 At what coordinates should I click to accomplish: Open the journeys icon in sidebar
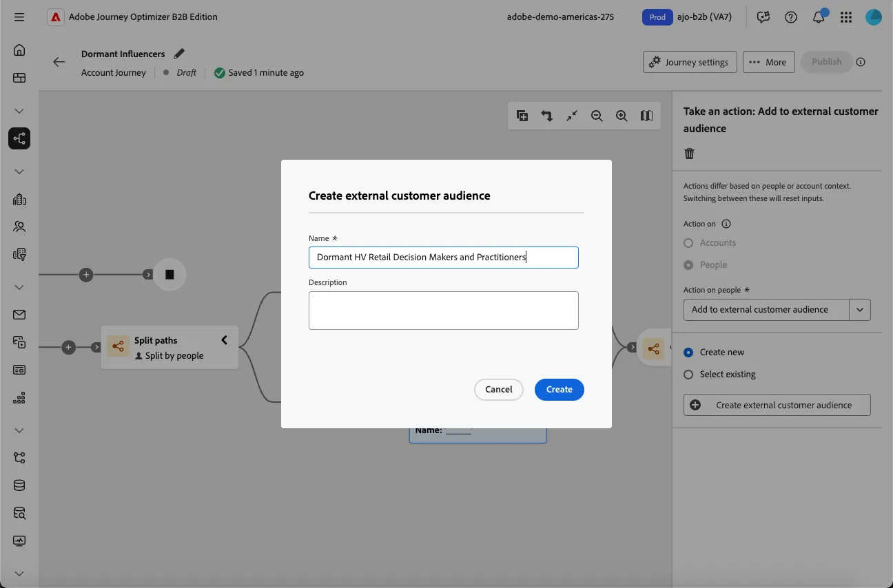coord(19,138)
